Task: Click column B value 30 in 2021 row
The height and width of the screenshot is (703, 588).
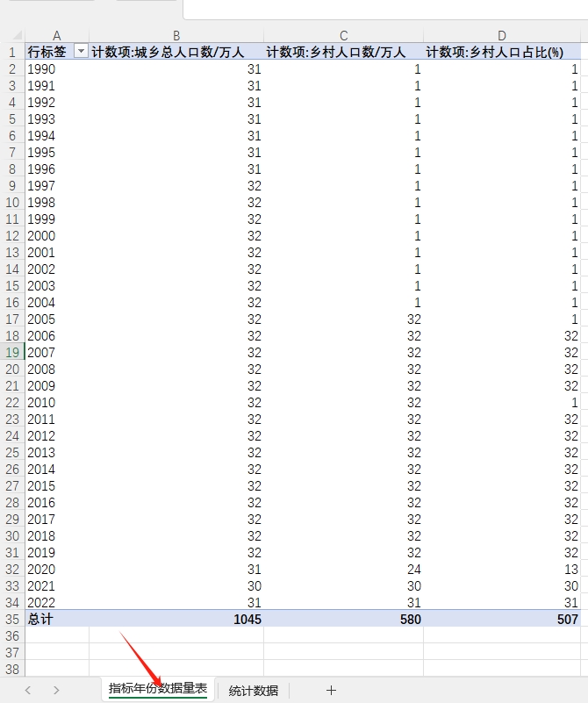Action: pos(176,586)
